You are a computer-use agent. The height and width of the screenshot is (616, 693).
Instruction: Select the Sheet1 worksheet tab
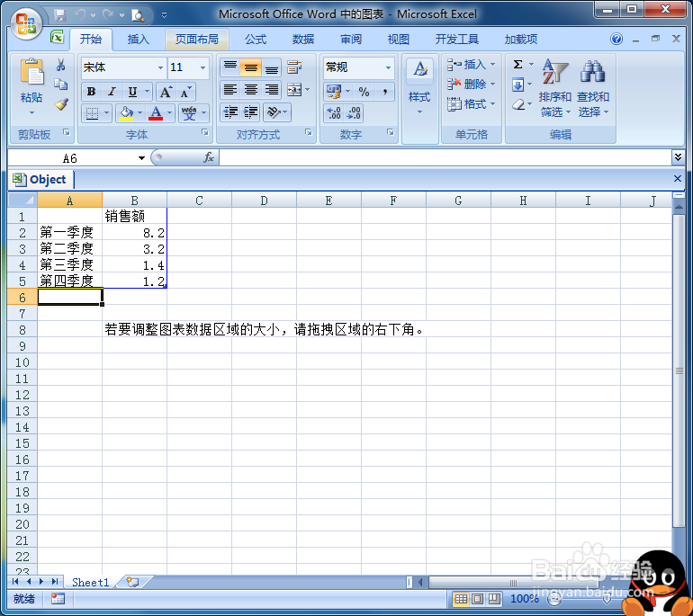(90, 583)
